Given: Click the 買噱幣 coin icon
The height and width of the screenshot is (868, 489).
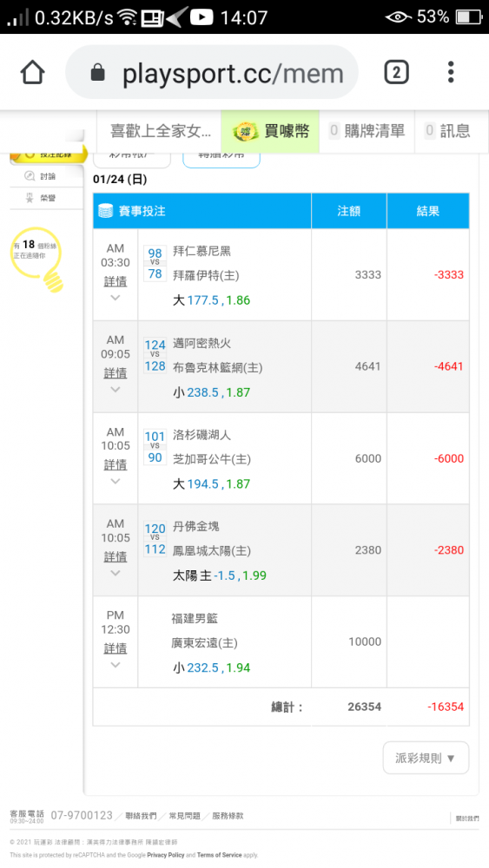Looking at the screenshot, I should click(245, 131).
